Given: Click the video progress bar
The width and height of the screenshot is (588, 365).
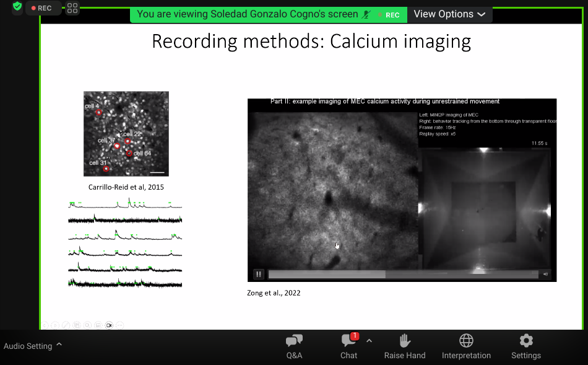Looking at the screenshot, I should click(402, 274).
